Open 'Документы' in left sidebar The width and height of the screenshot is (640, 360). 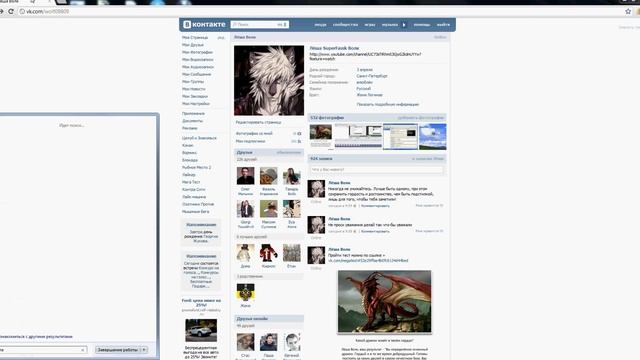(x=192, y=121)
